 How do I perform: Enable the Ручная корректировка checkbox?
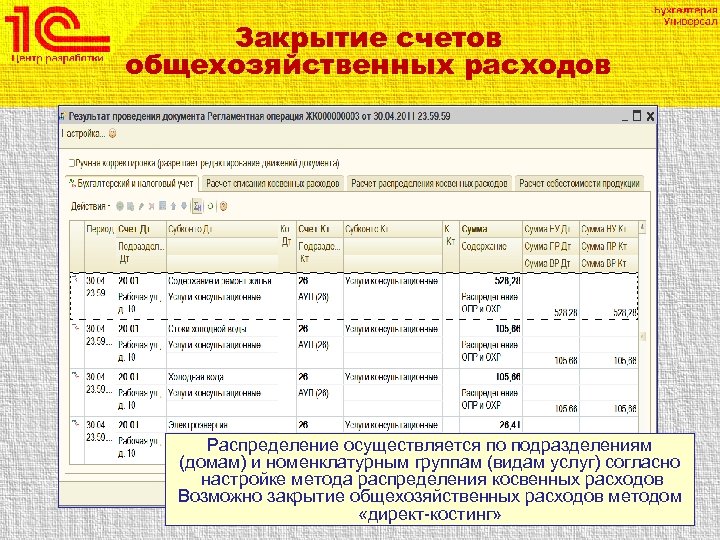(71, 163)
